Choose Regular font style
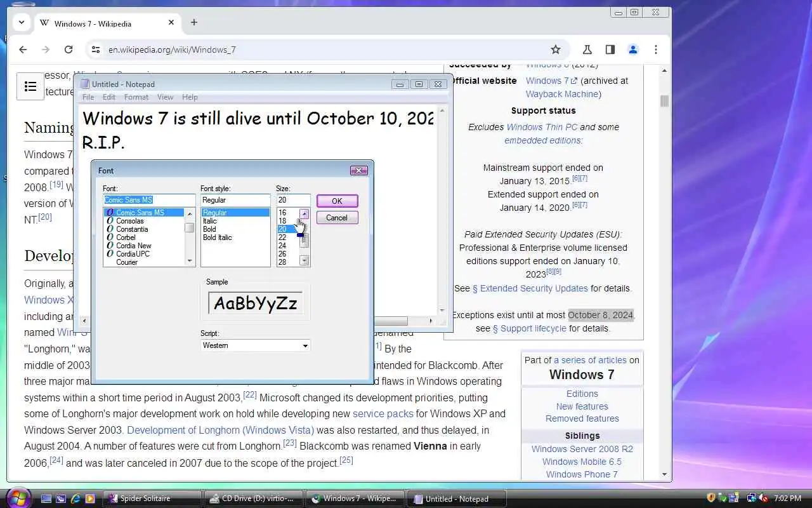 pos(235,213)
